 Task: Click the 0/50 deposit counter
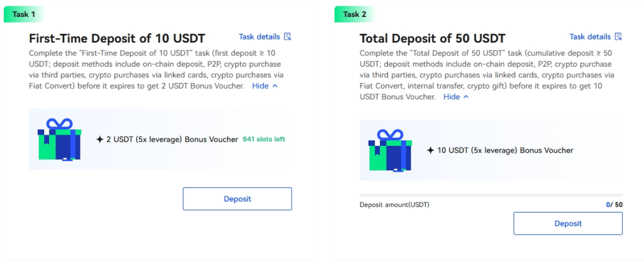pos(614,205)
